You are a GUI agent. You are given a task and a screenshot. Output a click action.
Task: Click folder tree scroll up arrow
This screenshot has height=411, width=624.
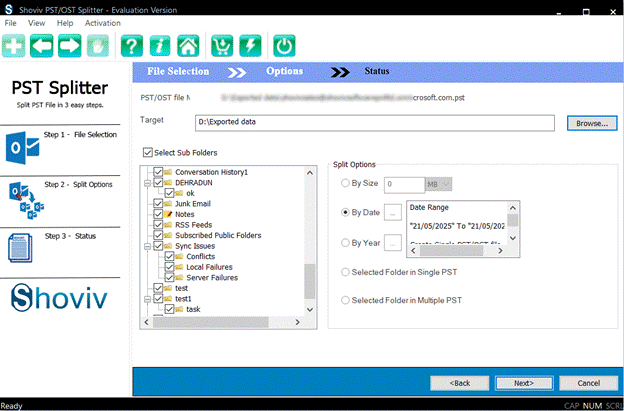point(310,173)
